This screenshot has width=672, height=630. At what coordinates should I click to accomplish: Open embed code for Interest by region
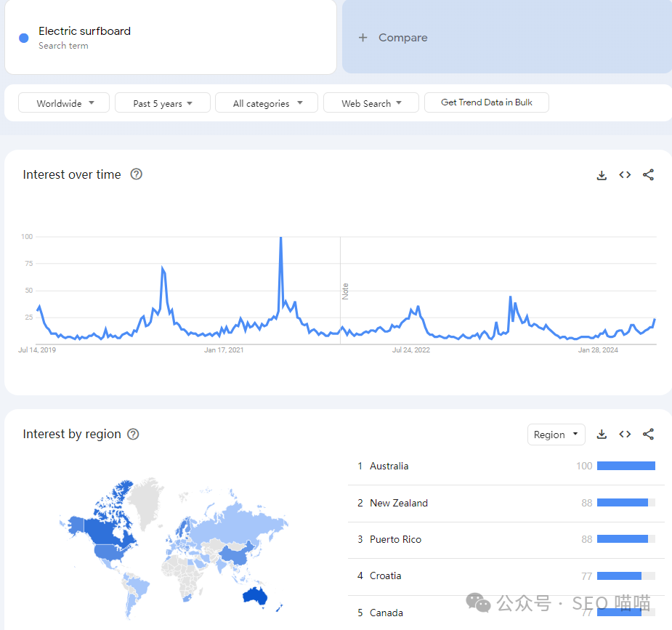click(625, 435)
